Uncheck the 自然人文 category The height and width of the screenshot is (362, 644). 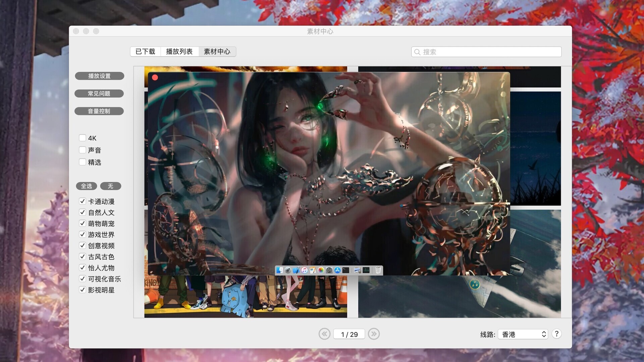coord(83,212)
